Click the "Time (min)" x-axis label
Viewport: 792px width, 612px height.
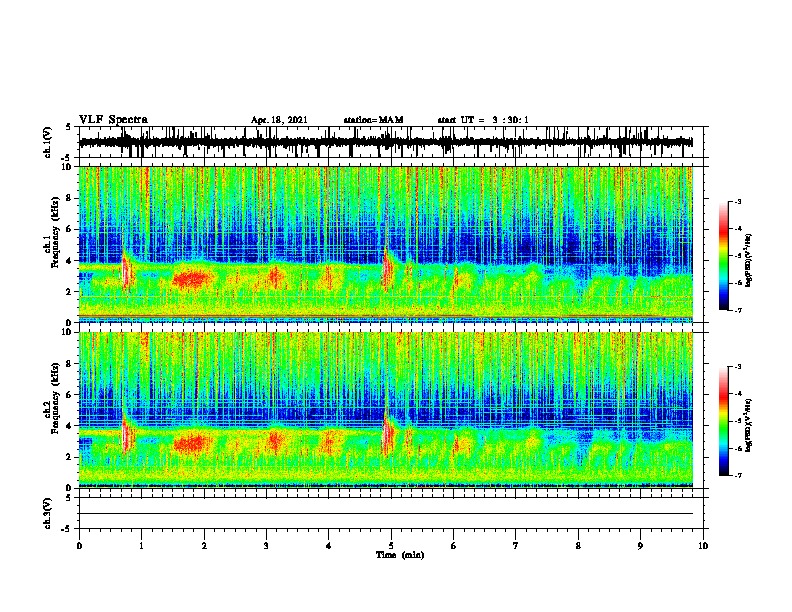pyautogui.click(x=400, y=555)
